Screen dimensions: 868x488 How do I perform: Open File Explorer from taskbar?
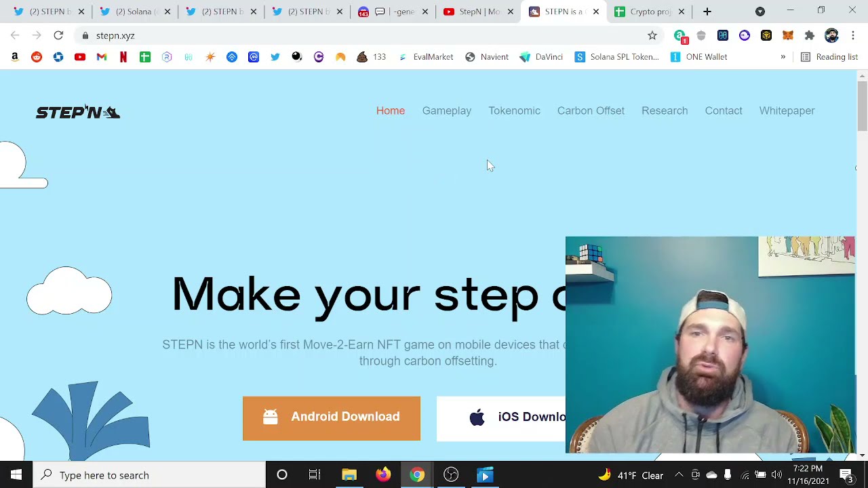click(x=349, y=475)
